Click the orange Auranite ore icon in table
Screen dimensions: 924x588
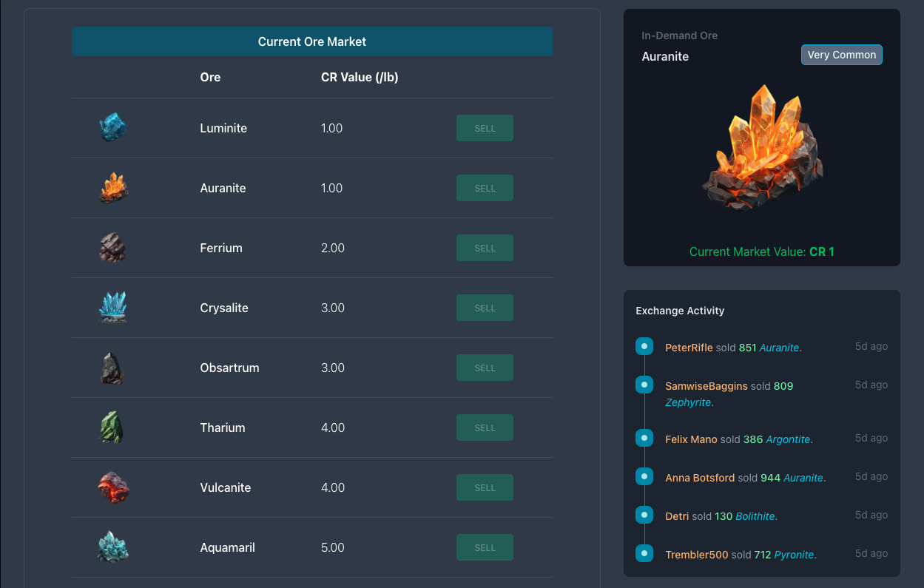113,188
